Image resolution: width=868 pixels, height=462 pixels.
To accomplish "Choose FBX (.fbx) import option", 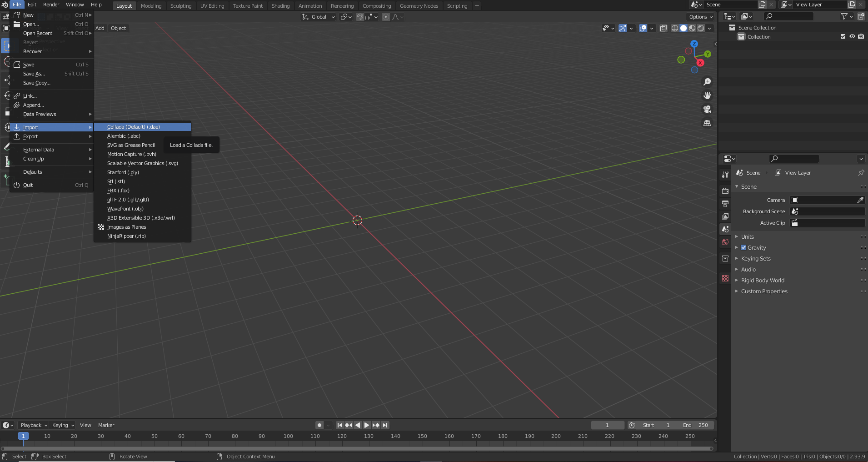I will 142,191.
